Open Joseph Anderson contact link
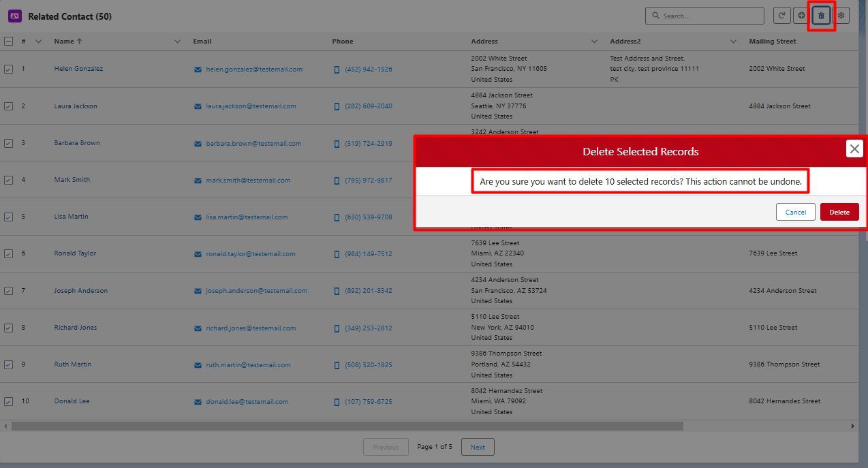Viewport: 868px width, 468px height. point(81,291)
